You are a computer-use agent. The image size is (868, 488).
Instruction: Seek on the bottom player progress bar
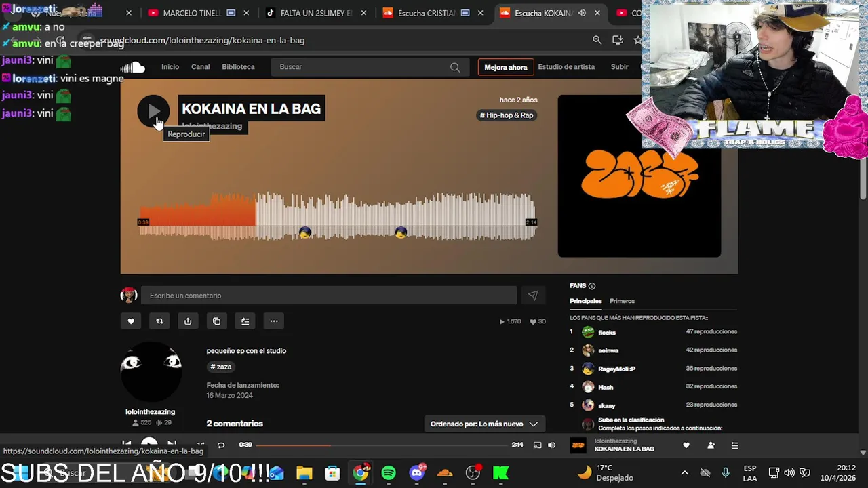pos(383,445)
